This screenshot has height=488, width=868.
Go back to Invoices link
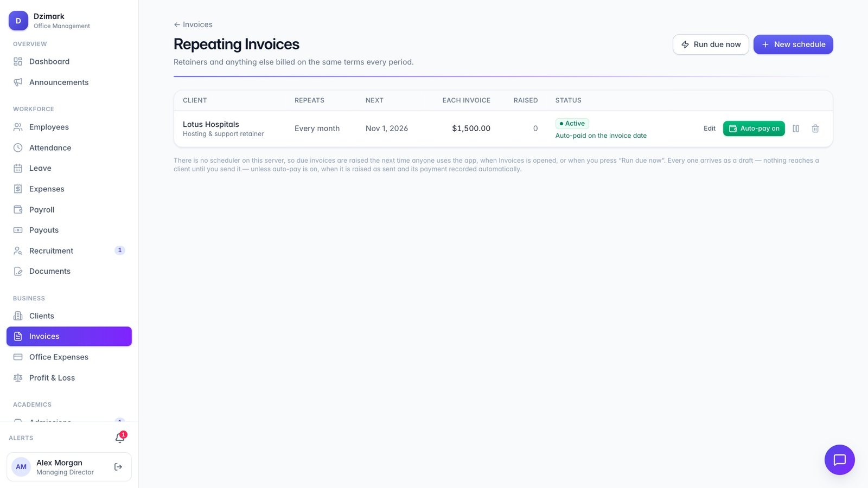point(193,24)
